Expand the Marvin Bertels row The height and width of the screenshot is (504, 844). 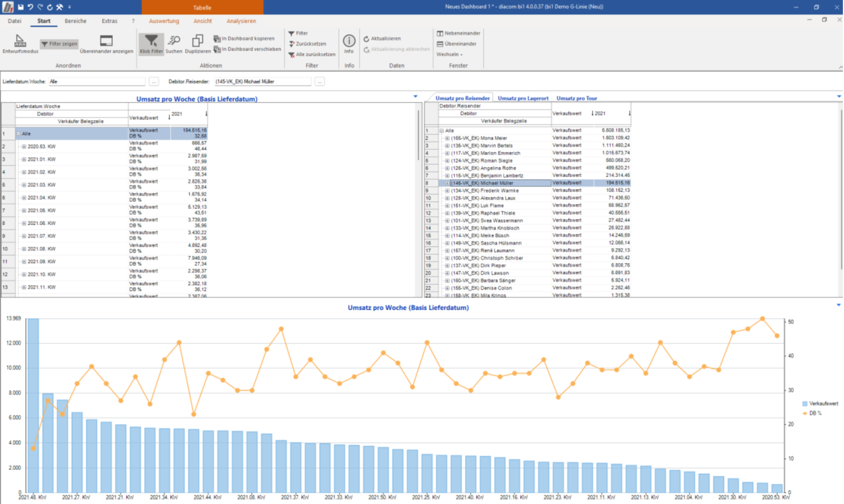447,146
